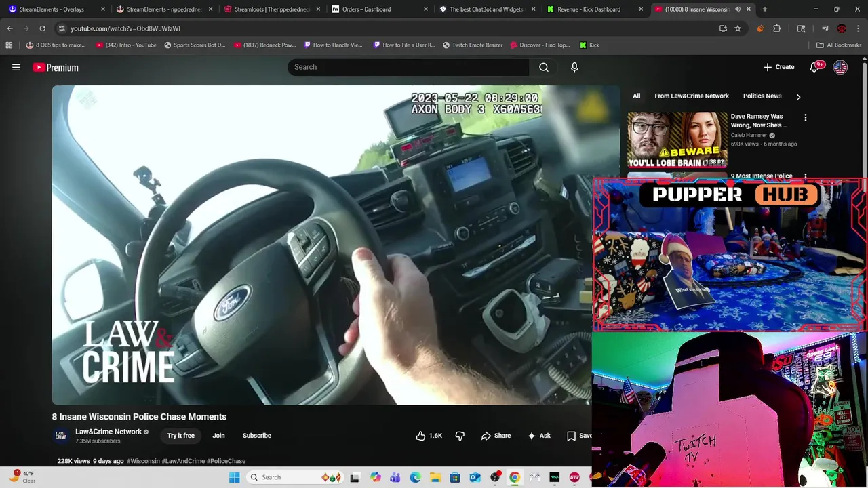Image resolution: width=868 pixels, height=488 pixels.
Task: Go back with browser back arrow
Action: 9,28
